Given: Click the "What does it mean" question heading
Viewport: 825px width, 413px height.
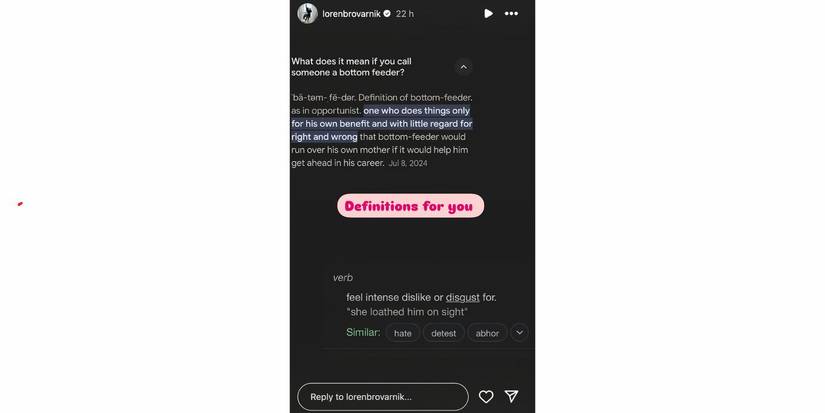Looking at the screenshot, I should click(351, 67).
